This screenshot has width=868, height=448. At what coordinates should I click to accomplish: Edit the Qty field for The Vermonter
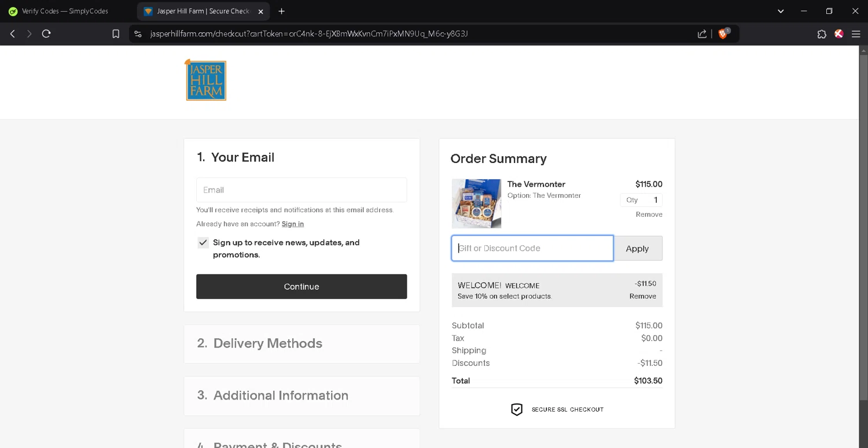(641, 200)
